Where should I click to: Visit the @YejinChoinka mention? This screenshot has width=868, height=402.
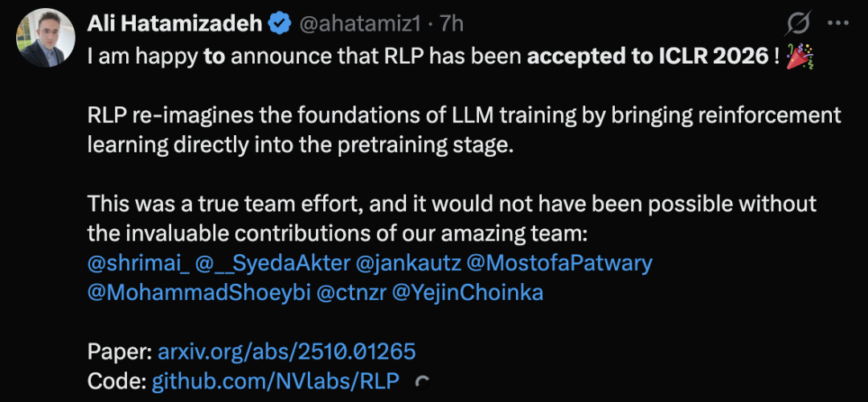[x=467, y=293]
